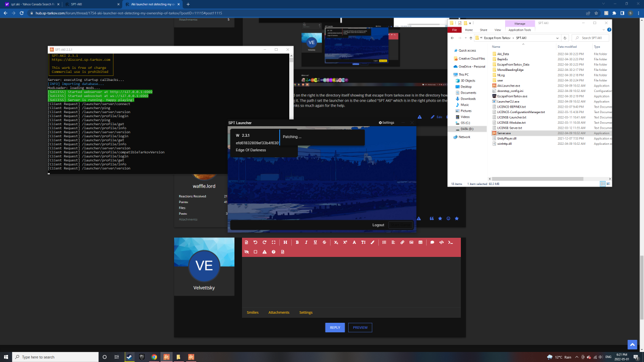This screenshot has width=644, height=362.
Task: Click the Preview button
Action: [360, 327]
